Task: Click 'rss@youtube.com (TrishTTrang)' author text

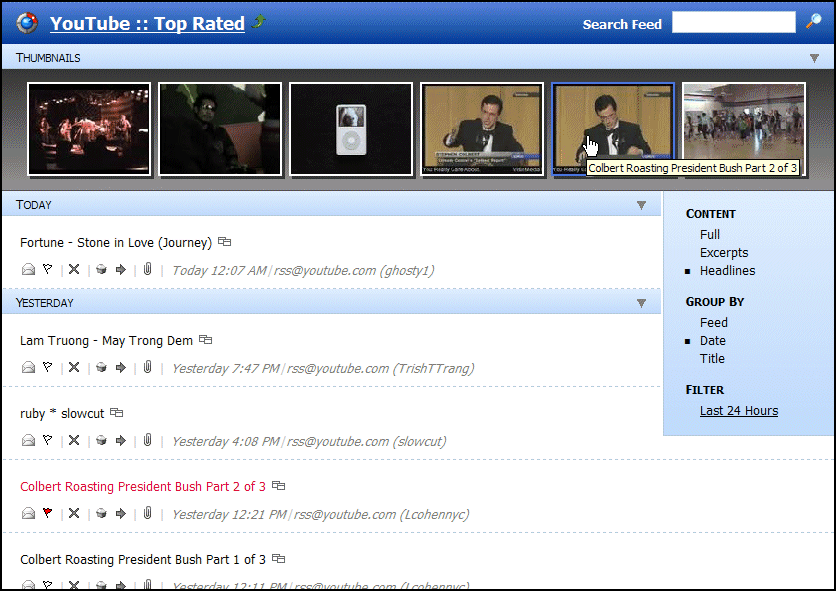Action: pos(381,369)
